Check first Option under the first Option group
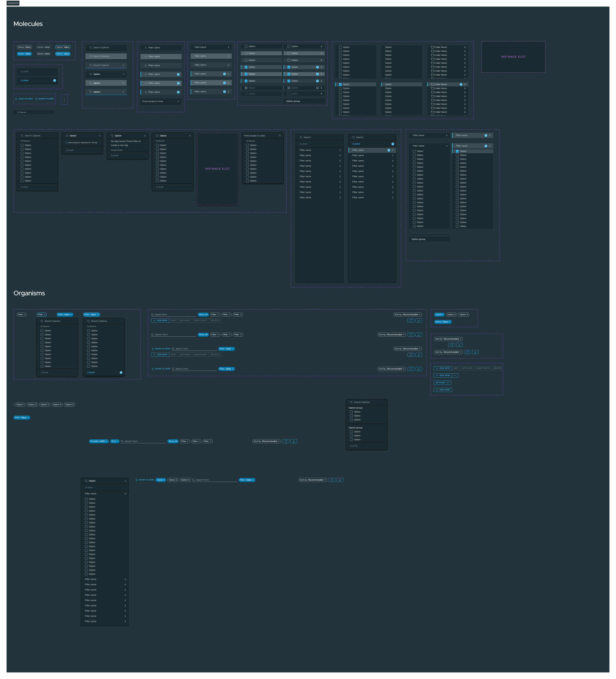 [351, 412]
